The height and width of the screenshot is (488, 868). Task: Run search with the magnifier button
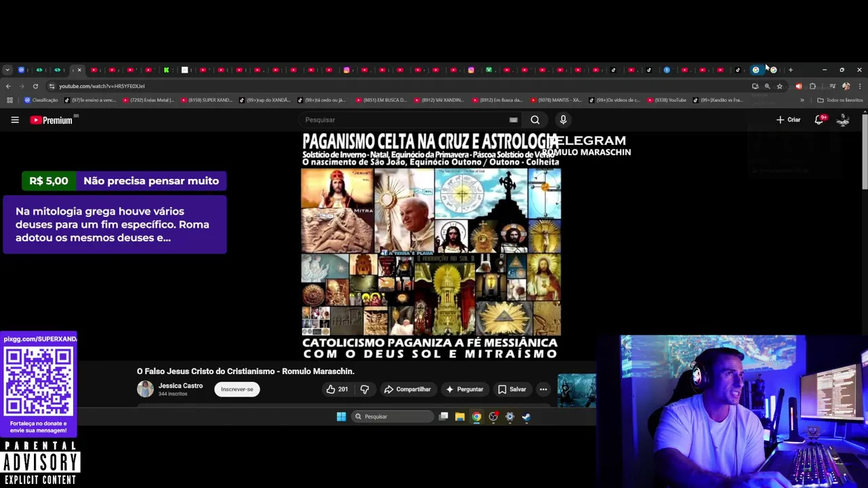click(x=535, y=120)
